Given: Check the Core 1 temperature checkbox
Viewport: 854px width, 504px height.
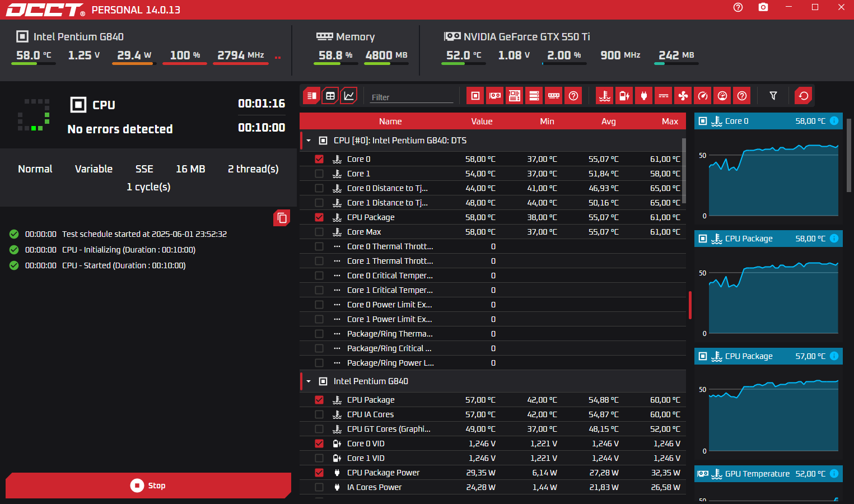Looking at the screenshot, I should (x=319, y=174).
